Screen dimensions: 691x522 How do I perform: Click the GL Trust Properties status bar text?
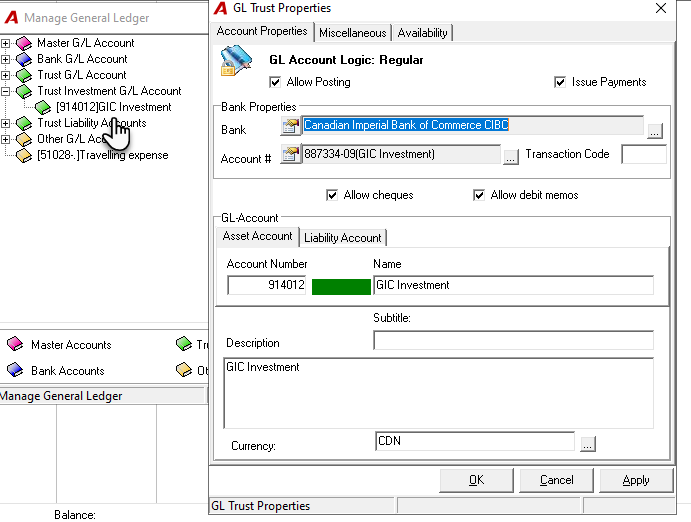[260, 506]
